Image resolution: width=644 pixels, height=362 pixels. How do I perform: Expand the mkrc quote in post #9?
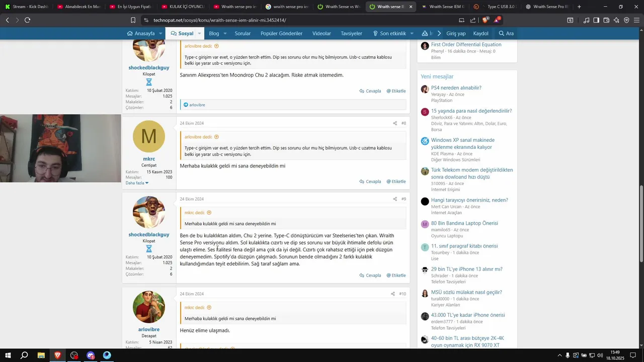click(x=209, y=213)
